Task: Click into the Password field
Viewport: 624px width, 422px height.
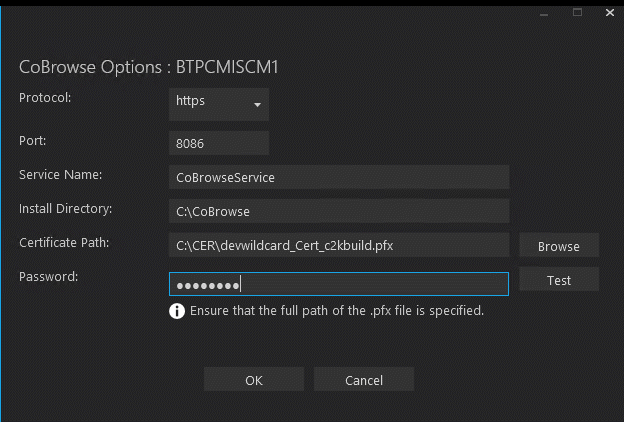Action: tap(339, 284)
